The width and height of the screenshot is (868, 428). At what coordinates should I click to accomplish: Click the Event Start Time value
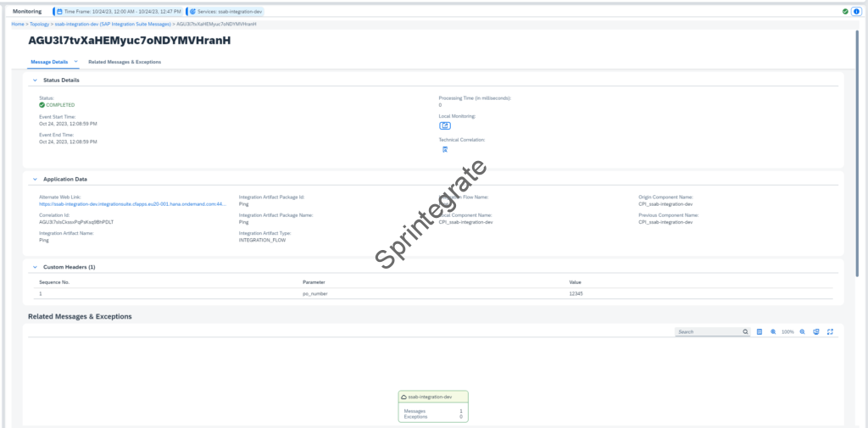point(68,124)
